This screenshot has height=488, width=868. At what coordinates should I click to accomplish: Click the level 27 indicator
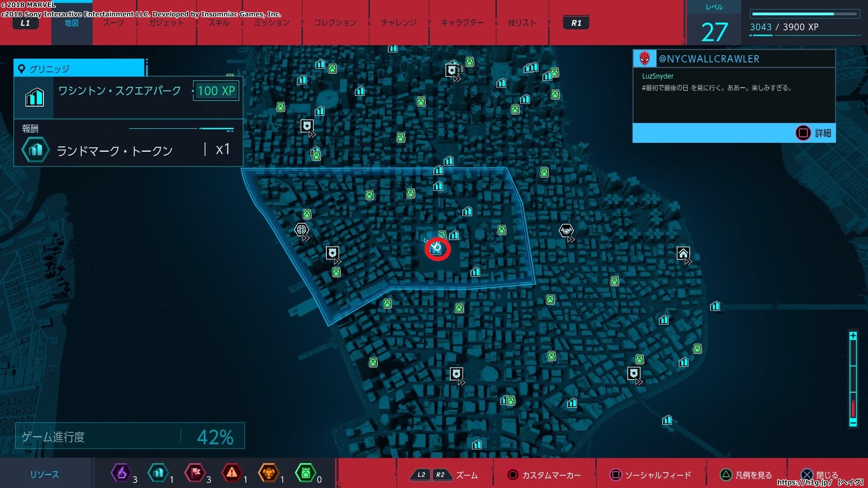coord(714,32)
